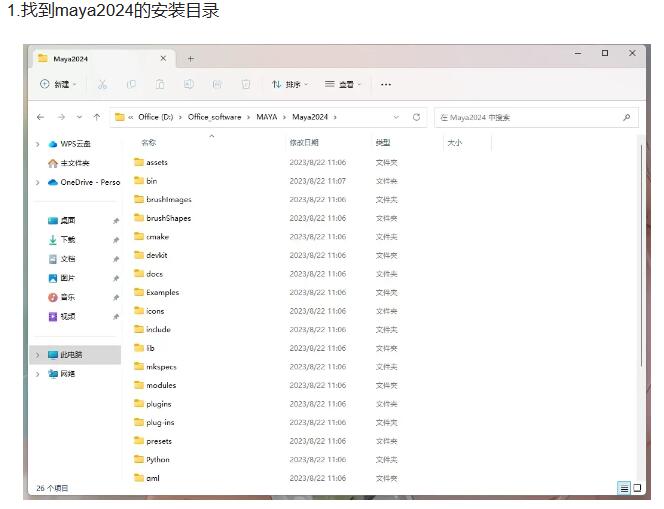
Task: Open the 新建 new item dropdown
Action: 60,85
